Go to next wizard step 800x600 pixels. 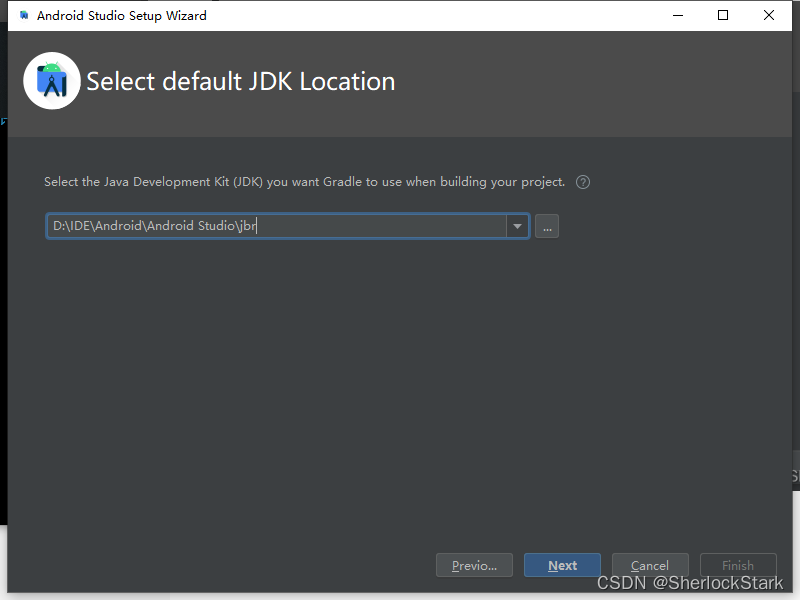pyautogui.click(x=562, y=565)
